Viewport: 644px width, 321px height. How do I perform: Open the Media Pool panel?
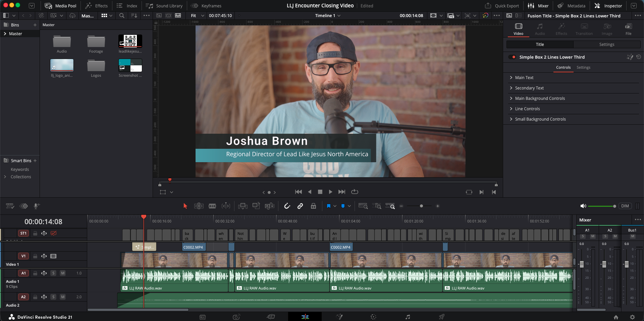(61, 6)
